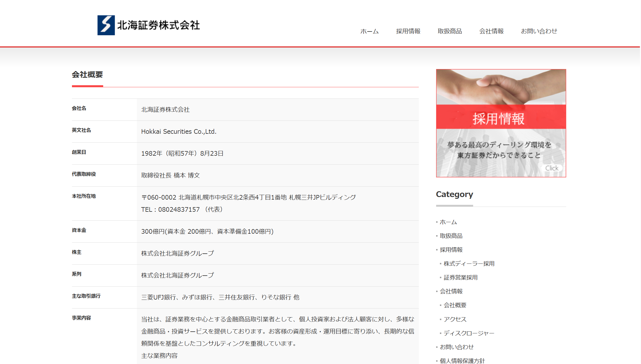Viewport: 641px width, 364px height.
Task: Click the capital value 300億円
Action: 207,232
